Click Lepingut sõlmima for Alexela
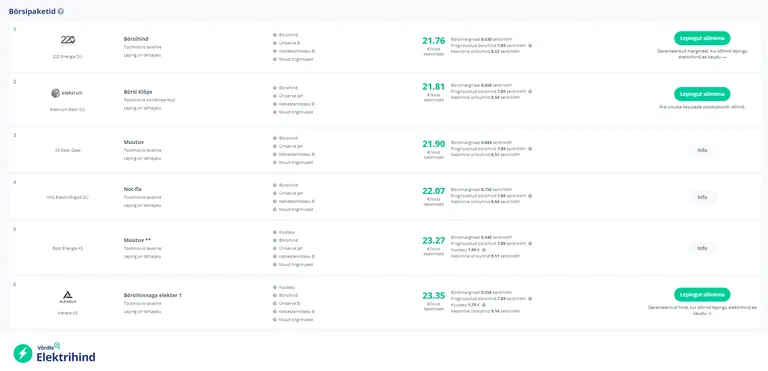Image resolution: width=768 pixels, height=371 pixels. pos(702,295)
